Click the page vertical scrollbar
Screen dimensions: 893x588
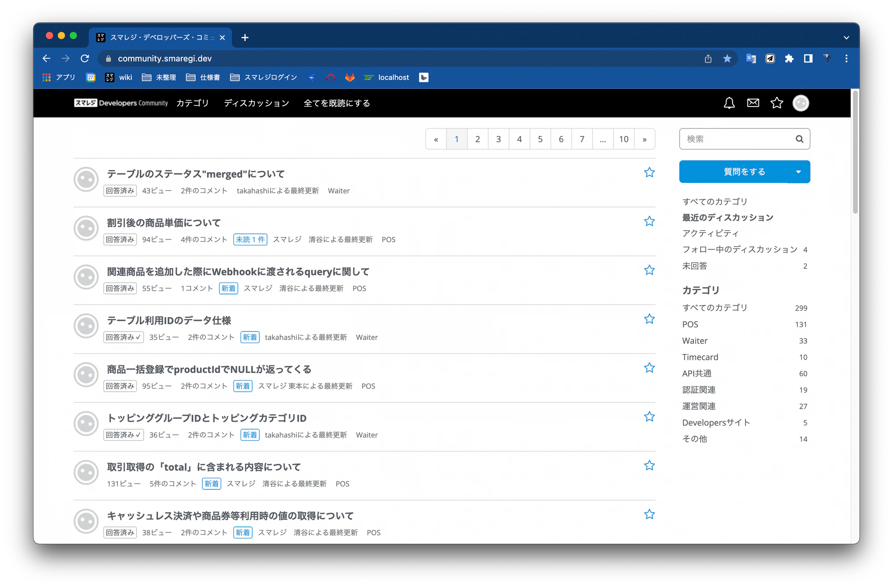855,152
